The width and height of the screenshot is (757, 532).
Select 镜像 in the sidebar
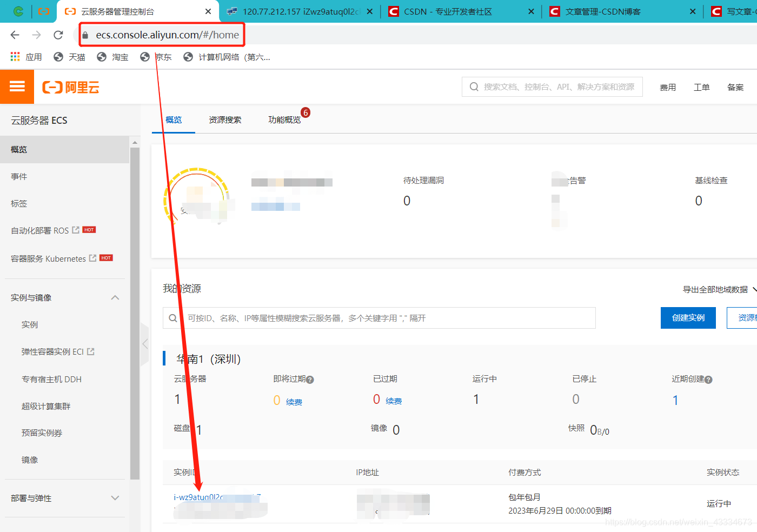click(30, 460)
